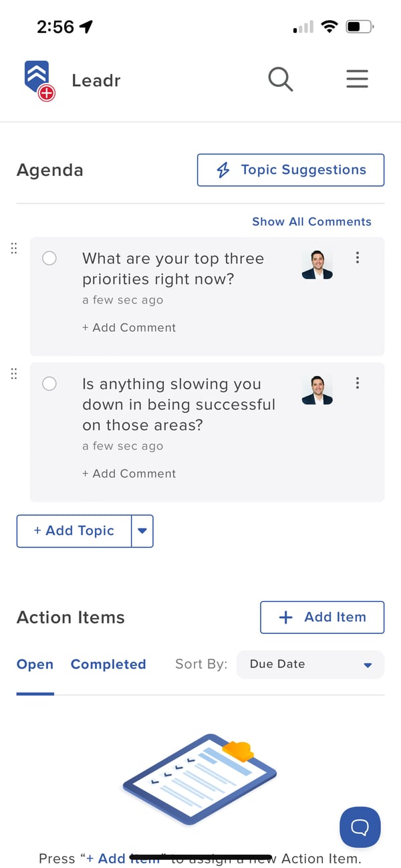Switch to the Completed tab
The height and width of the screenshot is (868, 401).
(x=108, y=664)
